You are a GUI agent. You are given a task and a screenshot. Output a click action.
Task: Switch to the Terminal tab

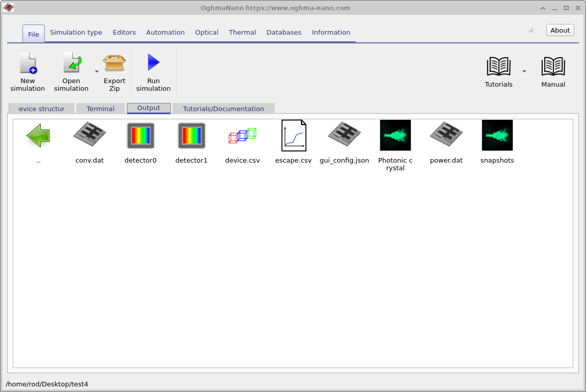click(x=100, y=109)
